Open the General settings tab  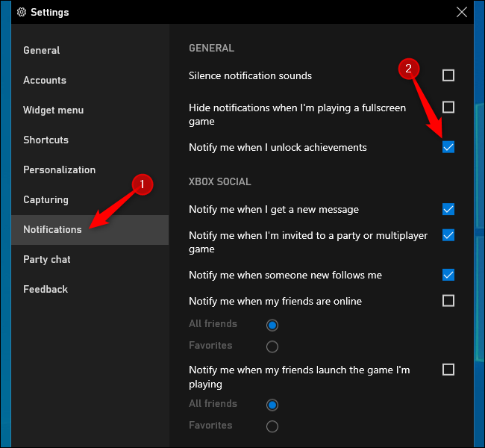pyautogui.click(x=42, y=50)
